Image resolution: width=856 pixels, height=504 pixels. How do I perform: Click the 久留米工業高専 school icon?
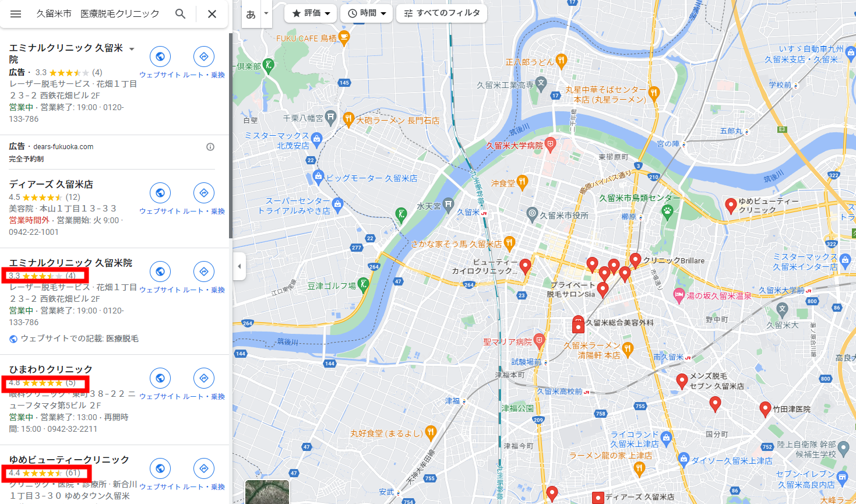click(541, 84)
